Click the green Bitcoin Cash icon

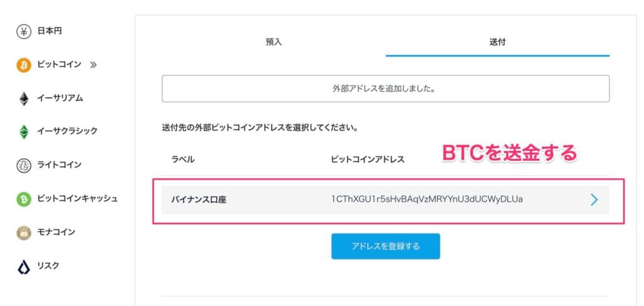(24, 199)
